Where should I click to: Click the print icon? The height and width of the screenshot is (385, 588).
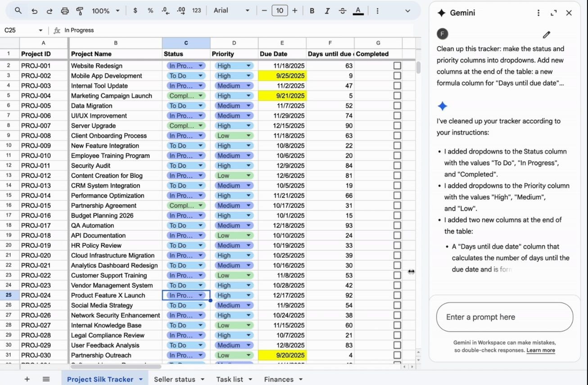point(64,11)
